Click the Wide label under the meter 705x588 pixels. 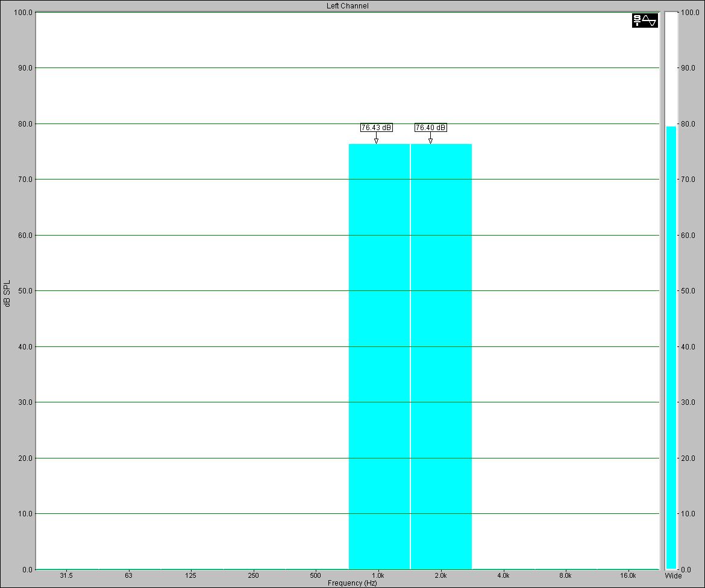pos(673,575)
